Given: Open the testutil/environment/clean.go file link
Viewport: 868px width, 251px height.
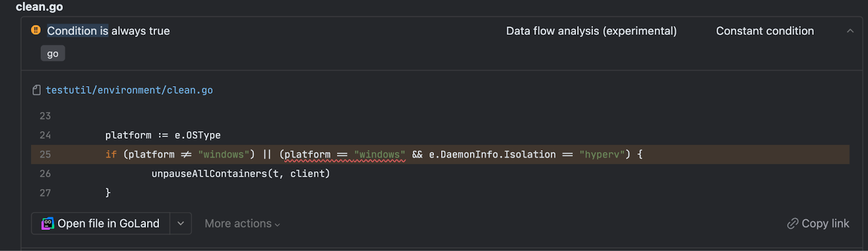Looking at the screenshot, I should point(129,90).
